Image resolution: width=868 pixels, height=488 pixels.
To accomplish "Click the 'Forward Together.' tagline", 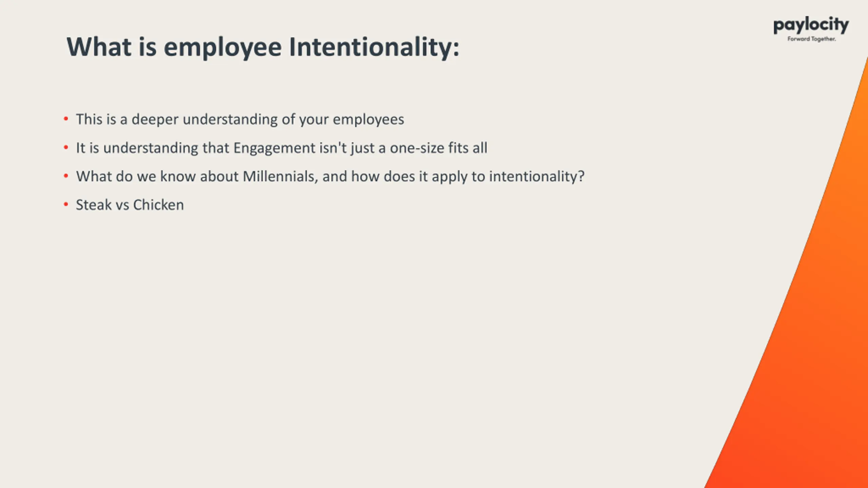I will 811,39.
